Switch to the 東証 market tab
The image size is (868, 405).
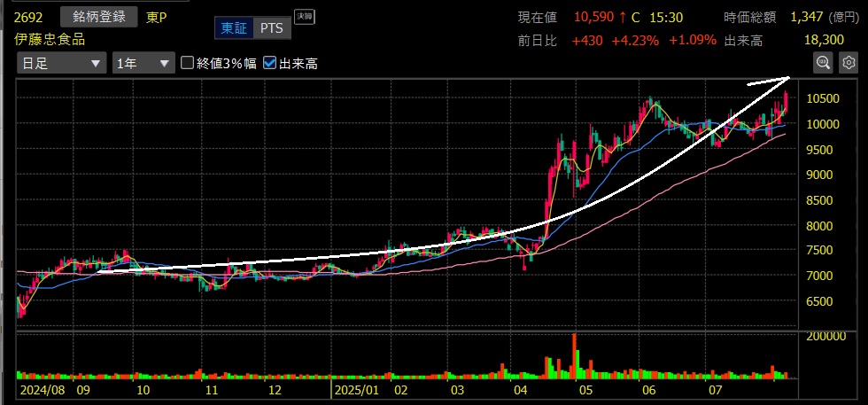click(235, 28)
